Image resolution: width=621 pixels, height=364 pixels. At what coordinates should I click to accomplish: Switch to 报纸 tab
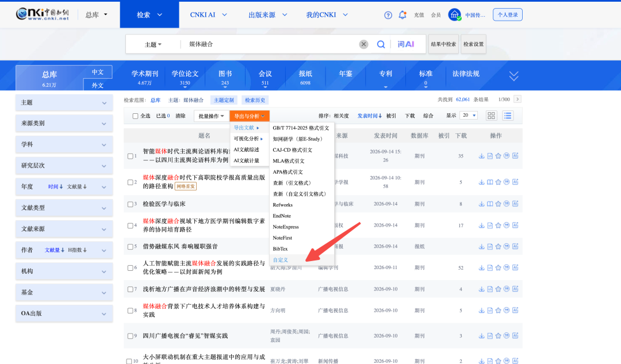(305, 77)
